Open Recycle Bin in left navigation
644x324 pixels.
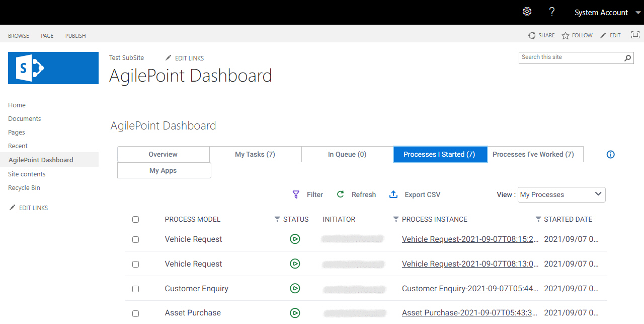(x=24, y=187)
